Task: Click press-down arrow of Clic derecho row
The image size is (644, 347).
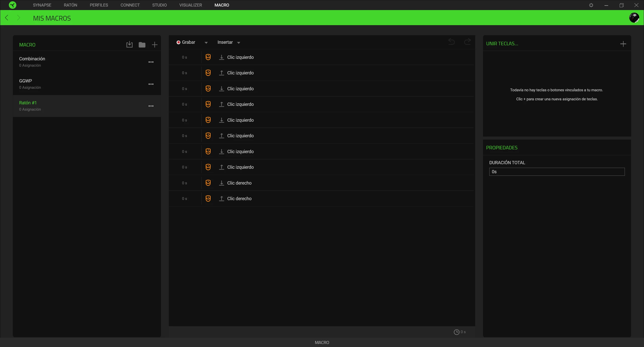Action: point(221,183)
